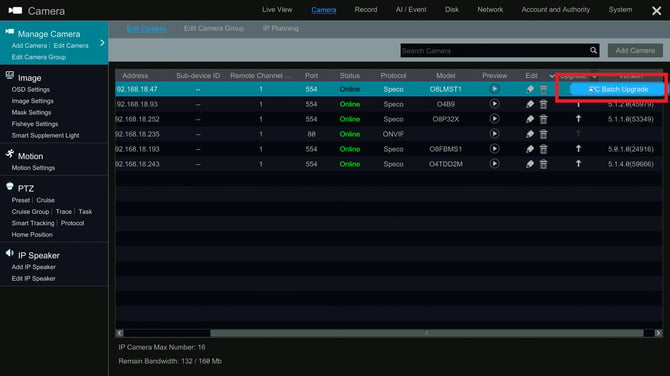
Task: Edit camera O4B9 with pencil icon
Action: (530, 104)
